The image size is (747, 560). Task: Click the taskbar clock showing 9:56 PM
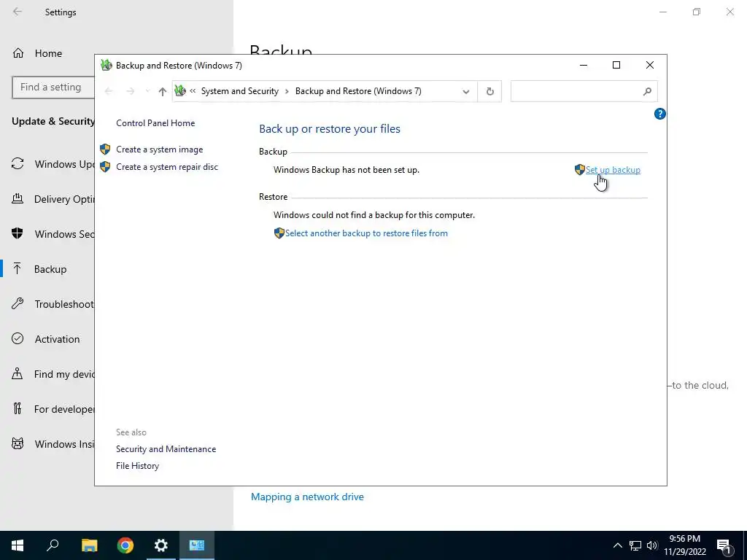pos(684,545)
